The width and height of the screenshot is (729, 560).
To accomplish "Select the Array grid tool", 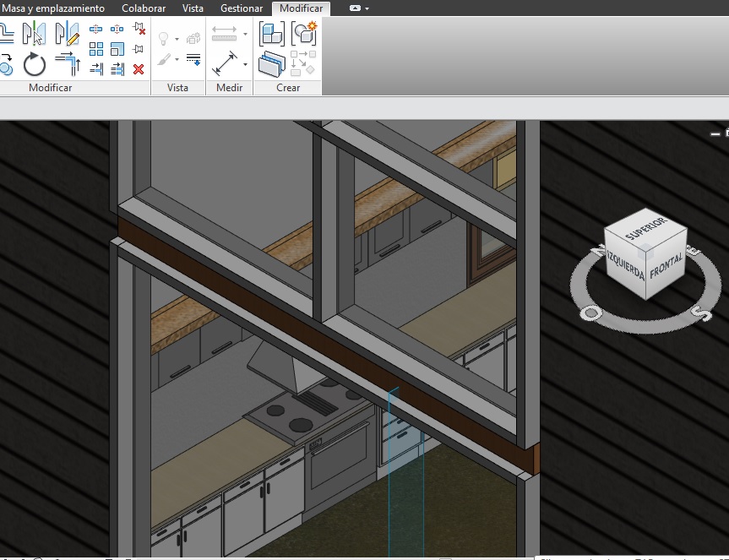I will [96, 49].
